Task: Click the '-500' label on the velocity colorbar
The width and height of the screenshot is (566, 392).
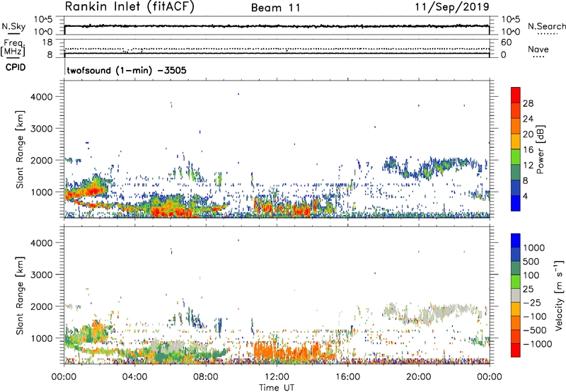Action: 534,330
